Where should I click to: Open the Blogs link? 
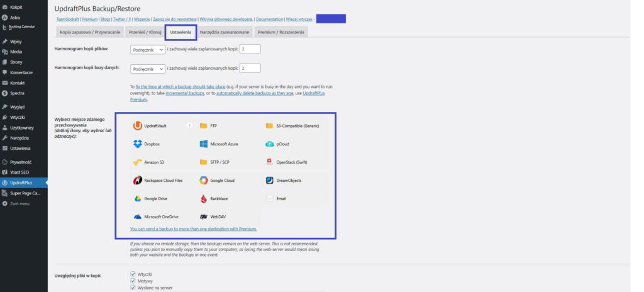click(x=105, y=20)
